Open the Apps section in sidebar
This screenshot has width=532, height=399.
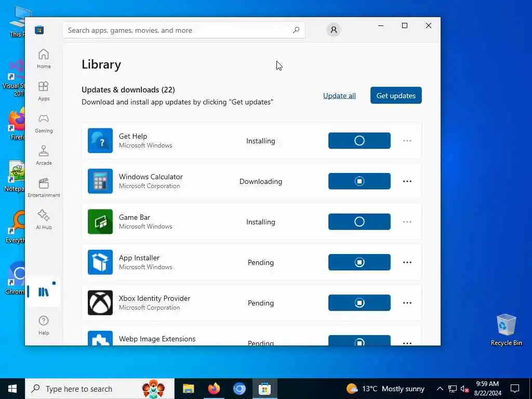pyautogui.click(x=44, y=91)
